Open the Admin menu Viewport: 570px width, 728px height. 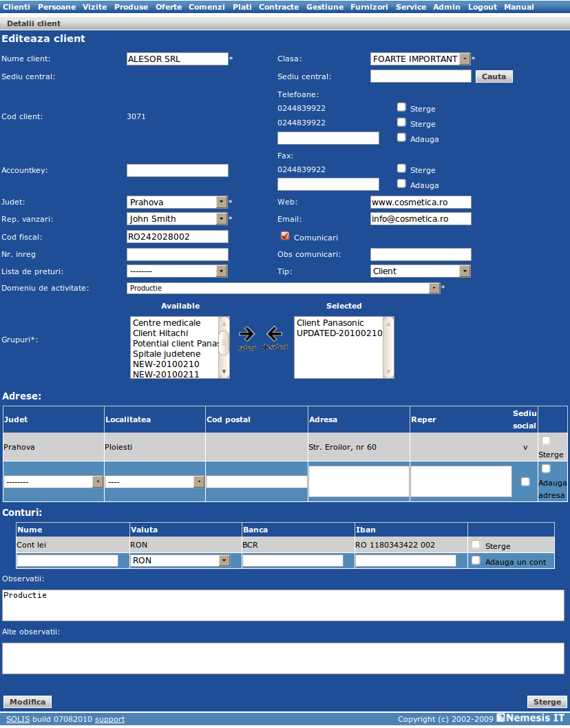point(447,7)
